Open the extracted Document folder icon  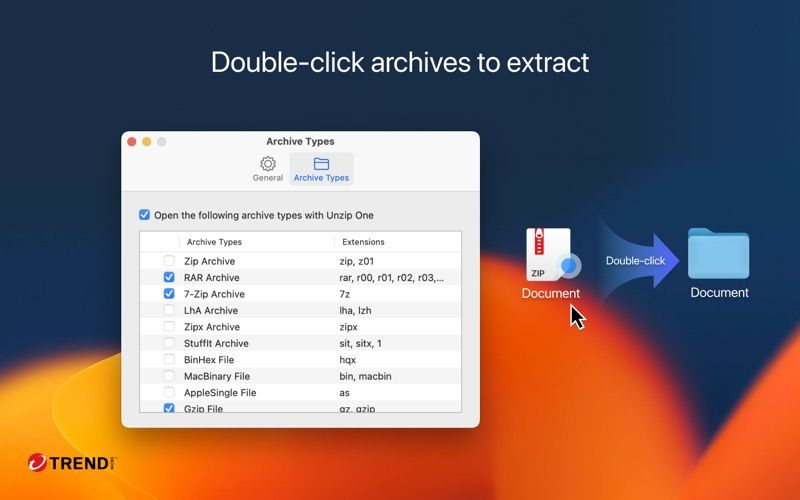click(x=718, y=253)
